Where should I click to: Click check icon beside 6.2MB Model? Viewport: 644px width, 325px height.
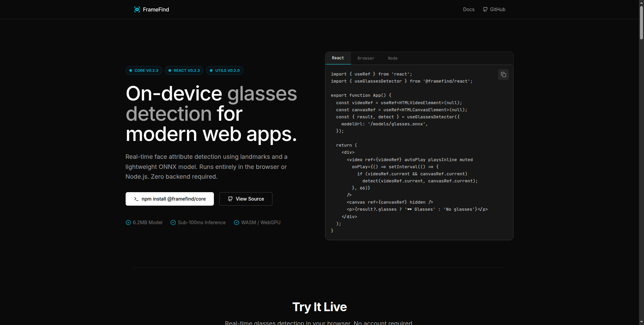pos(128,223)
